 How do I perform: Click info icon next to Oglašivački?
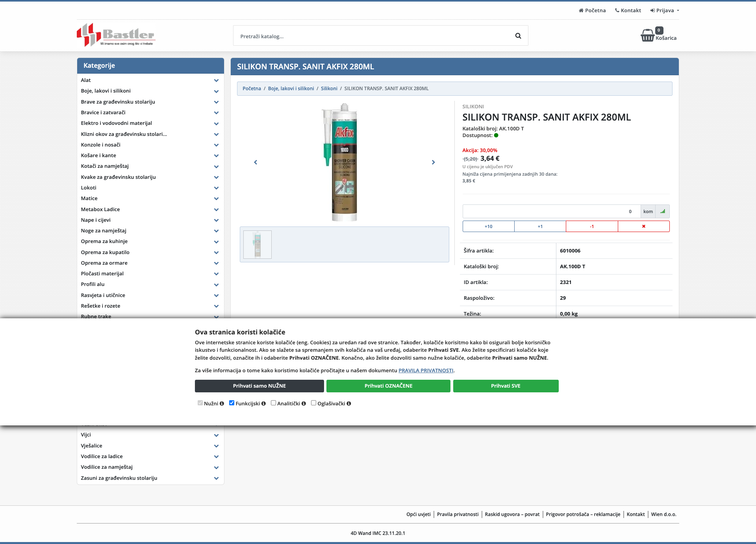(x=349, y=404)
